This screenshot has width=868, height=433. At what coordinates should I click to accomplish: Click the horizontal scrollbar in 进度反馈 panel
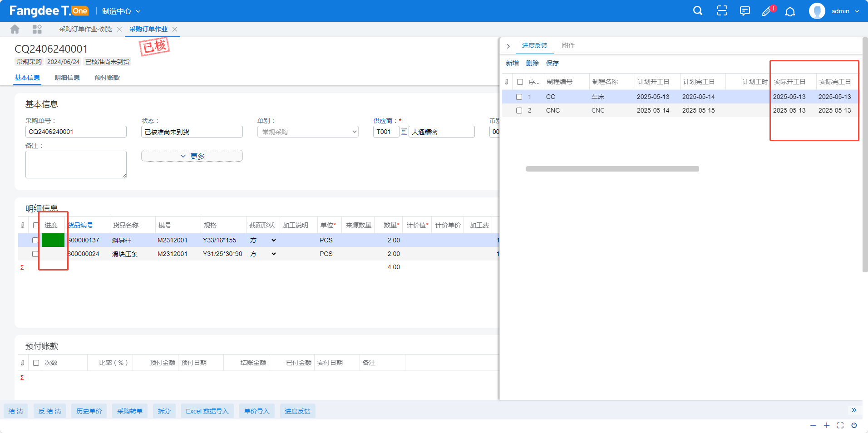tap(612, 169)
